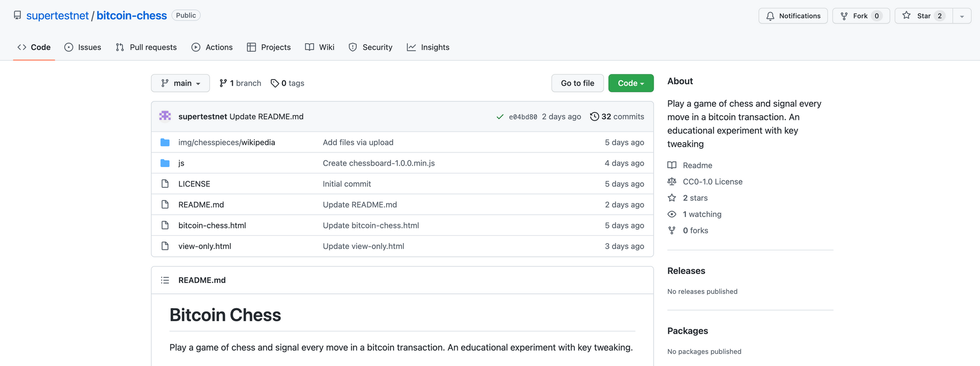Open the latest commit message Update README.md
Image resolution: width=980 pixels, height=366 pixels.
pos(267,117)
